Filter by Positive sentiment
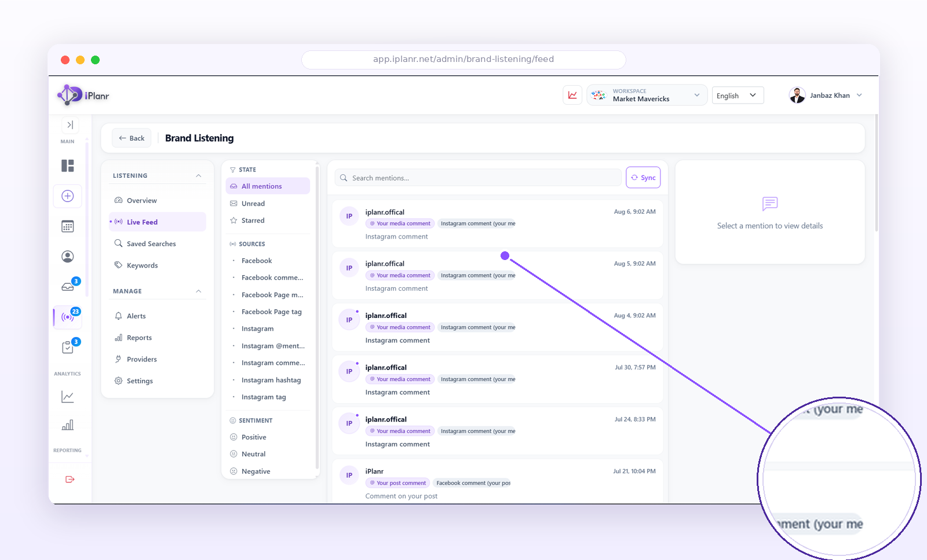 [x=268, y=437]
